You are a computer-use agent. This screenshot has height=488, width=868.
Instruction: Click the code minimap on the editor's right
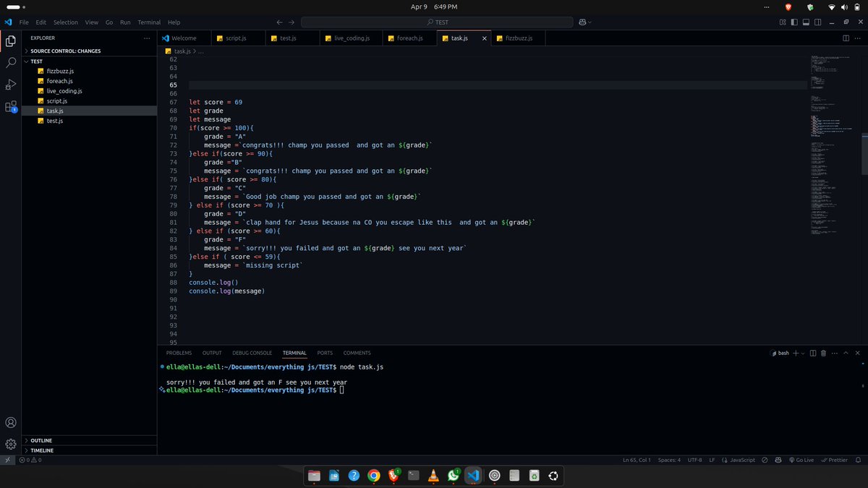(x=835, y=145)
